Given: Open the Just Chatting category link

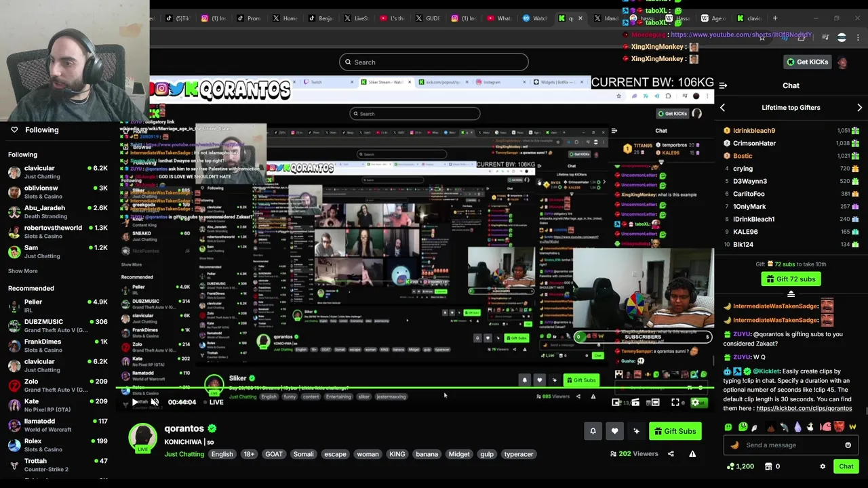Looking at the screenshot, I should point(184,454).
